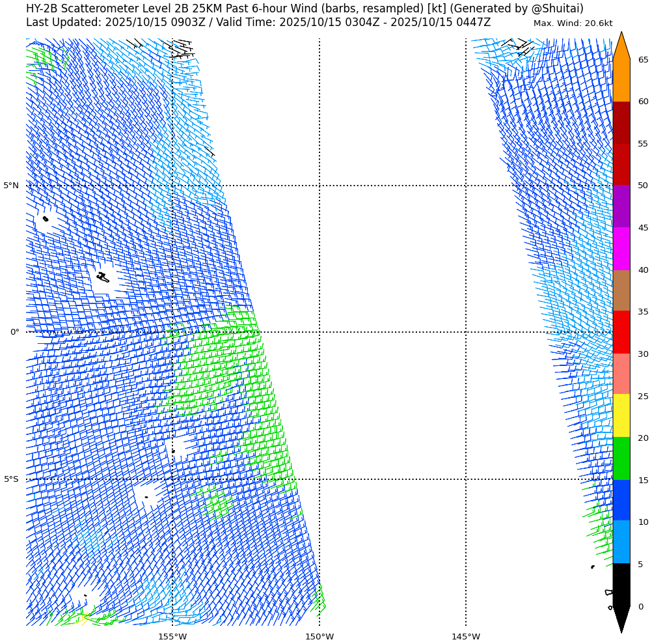Click the HY-2B Scatterometer title line
Screen dimensions: 652x644
tap(305, 8)
